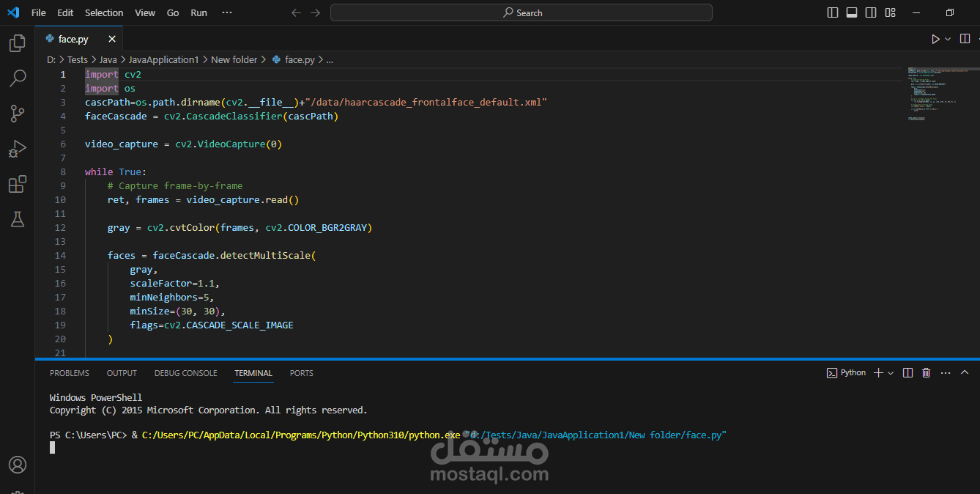Open the Selection menu

(x=104, y=12)
